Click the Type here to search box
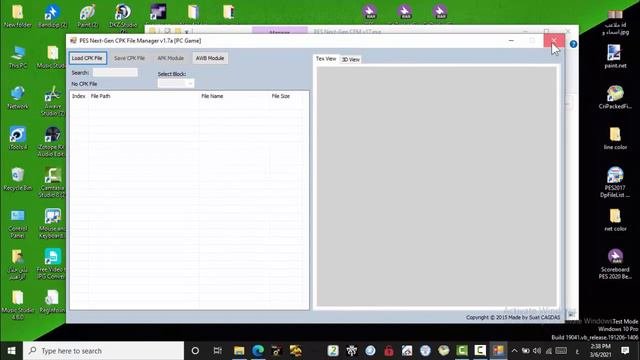The height and width of the screenshot is (360, 640). [103, 351]
